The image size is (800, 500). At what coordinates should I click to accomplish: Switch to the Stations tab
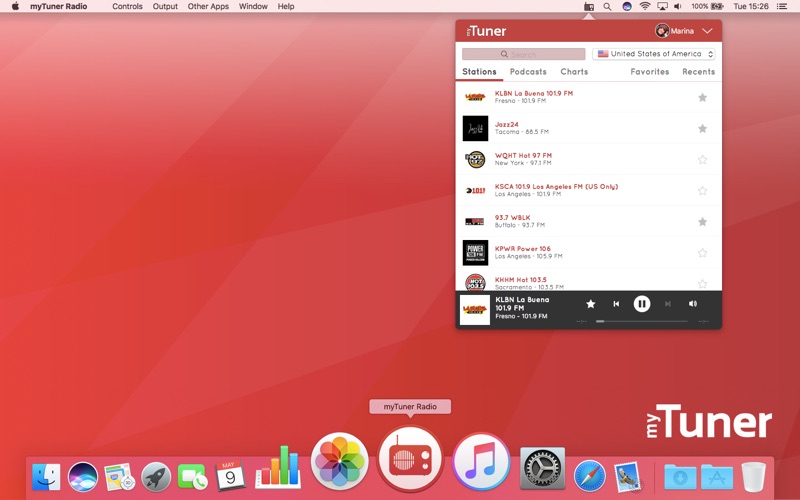[479, 72]
